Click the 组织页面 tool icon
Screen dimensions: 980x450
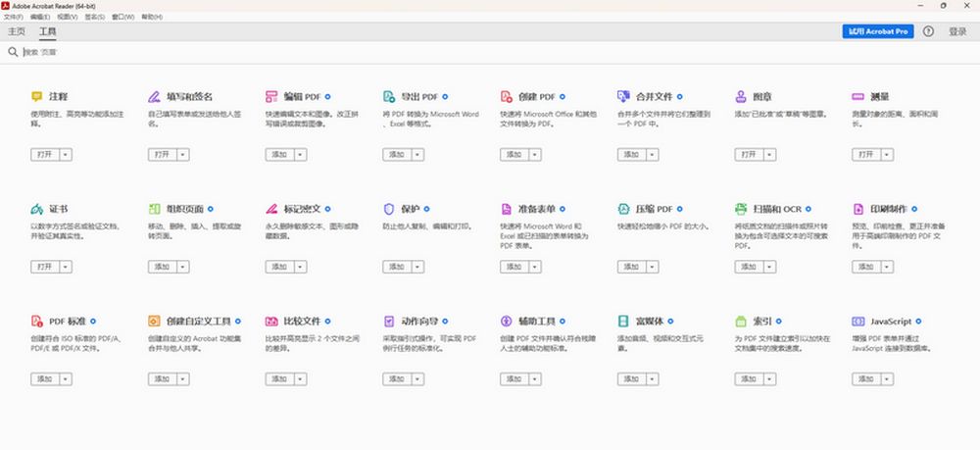155,209
